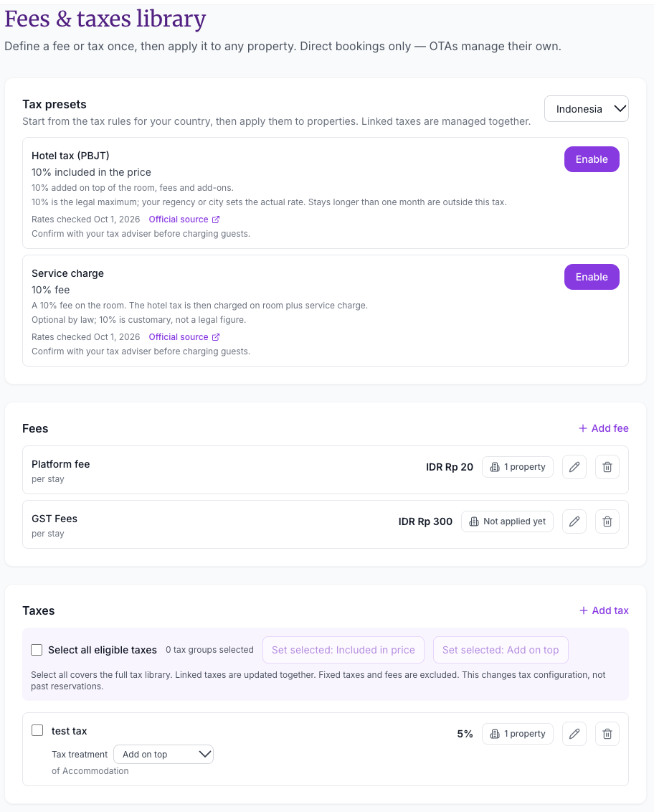Screen dimensions: 654x812
Task: Expand the Tax treatment Add on top dropdown
Action: pyautogui.click(x=163, y=755)
